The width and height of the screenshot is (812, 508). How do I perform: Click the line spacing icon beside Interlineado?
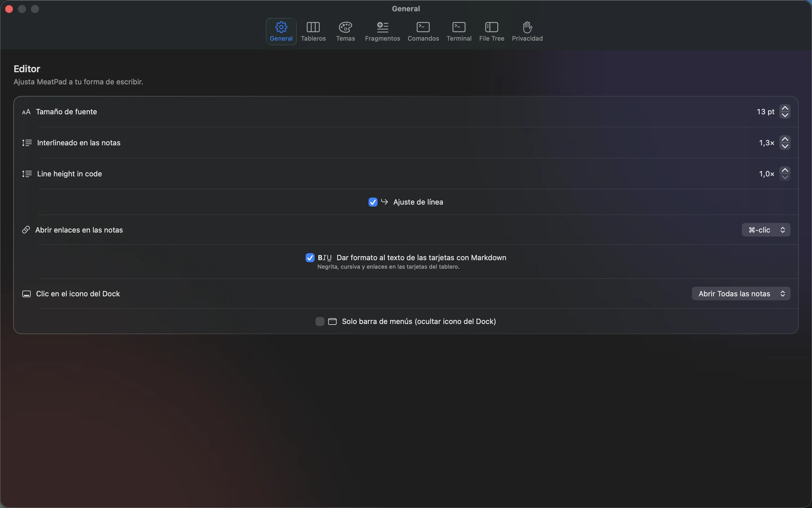pos(27,143)
